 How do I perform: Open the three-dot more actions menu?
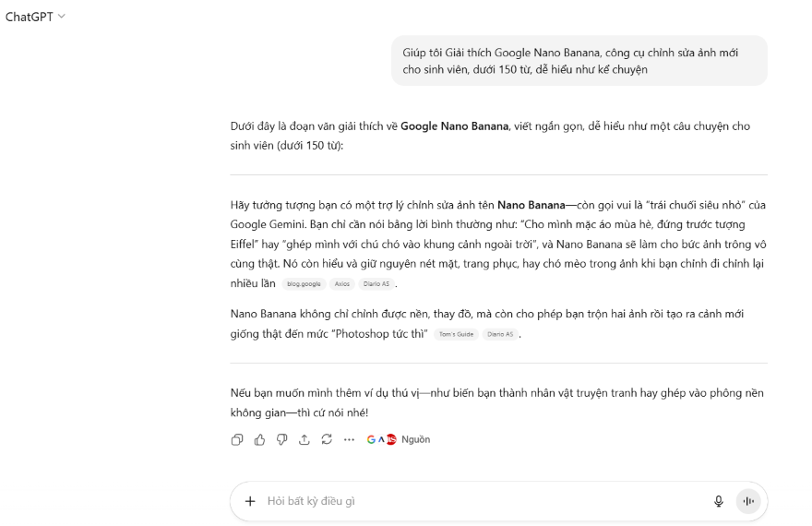coord(349,440)
